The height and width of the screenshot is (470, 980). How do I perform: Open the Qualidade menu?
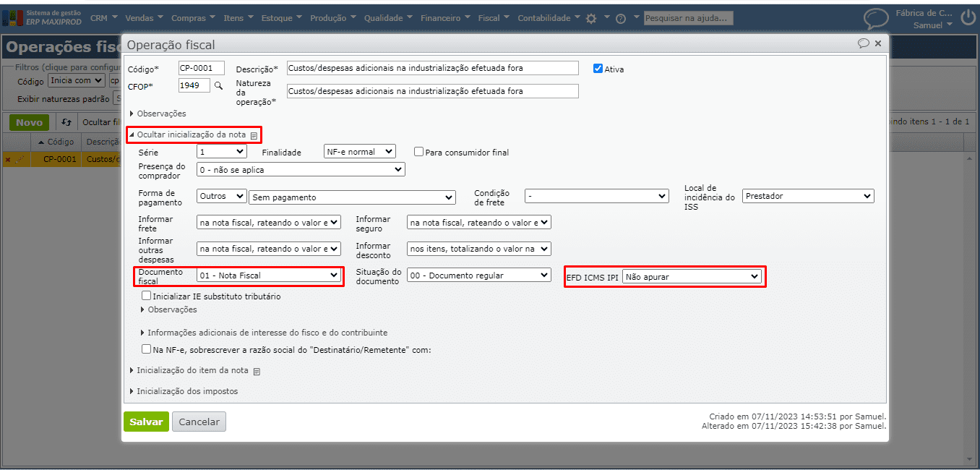coord(388,18)
